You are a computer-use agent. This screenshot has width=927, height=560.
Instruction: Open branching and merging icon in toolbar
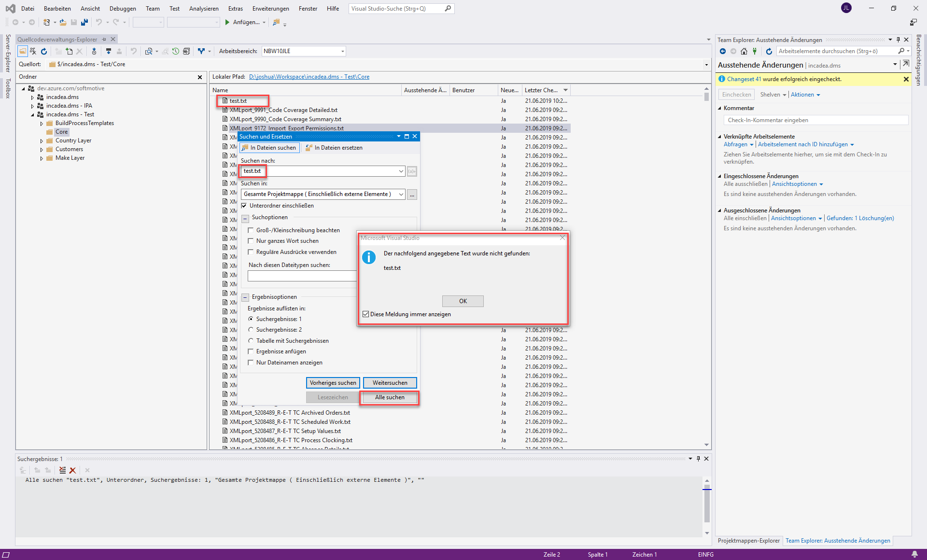pyautogui.click(x=201, y=51)
